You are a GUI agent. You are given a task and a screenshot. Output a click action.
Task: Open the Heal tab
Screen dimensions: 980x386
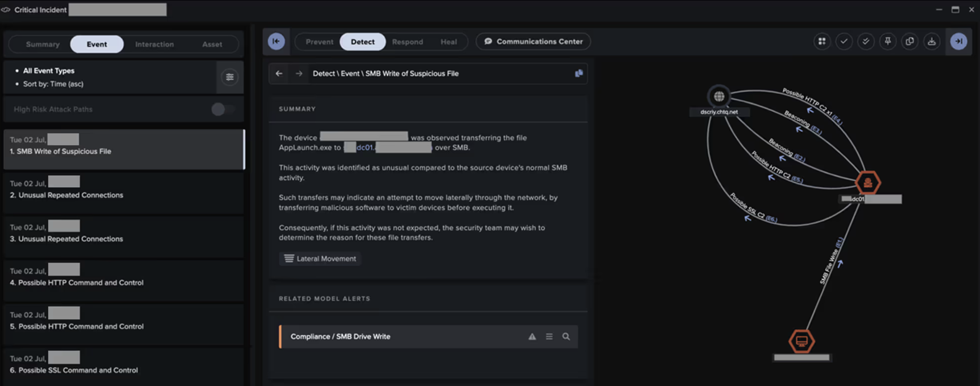tap(448, 42)
